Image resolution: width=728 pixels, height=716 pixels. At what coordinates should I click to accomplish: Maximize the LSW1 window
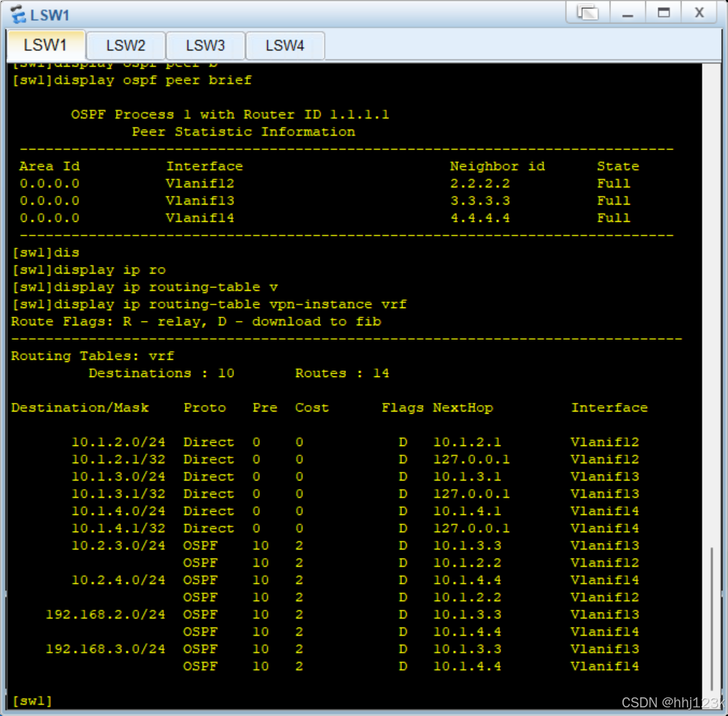663,12
